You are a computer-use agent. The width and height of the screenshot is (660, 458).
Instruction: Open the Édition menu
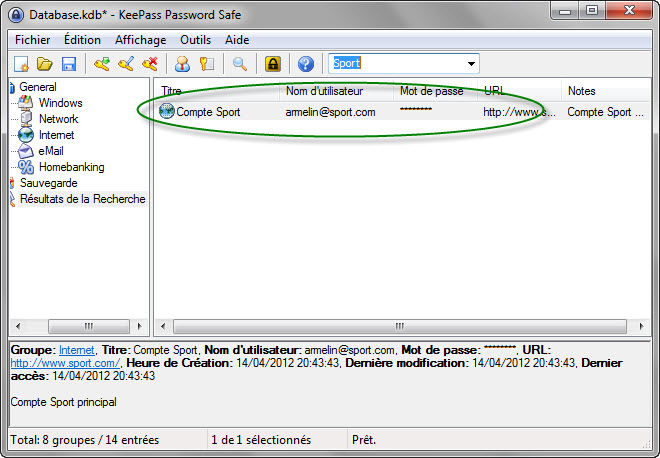point(82,40)
